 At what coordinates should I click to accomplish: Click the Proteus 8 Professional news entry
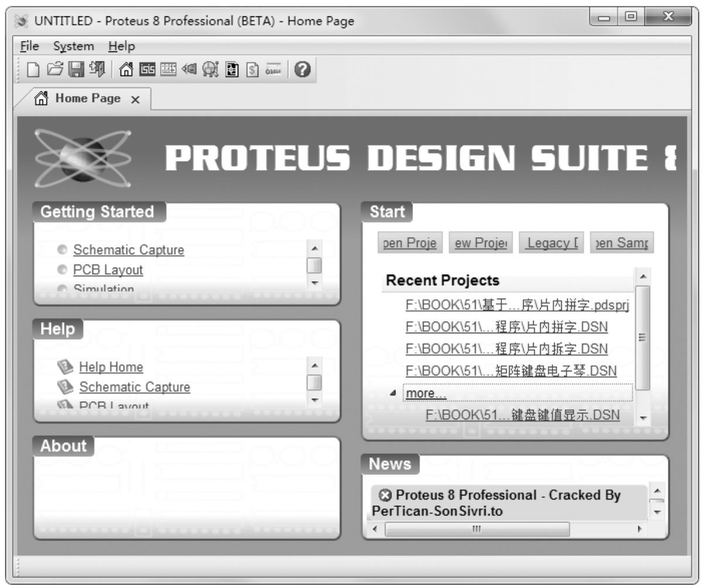509,502
